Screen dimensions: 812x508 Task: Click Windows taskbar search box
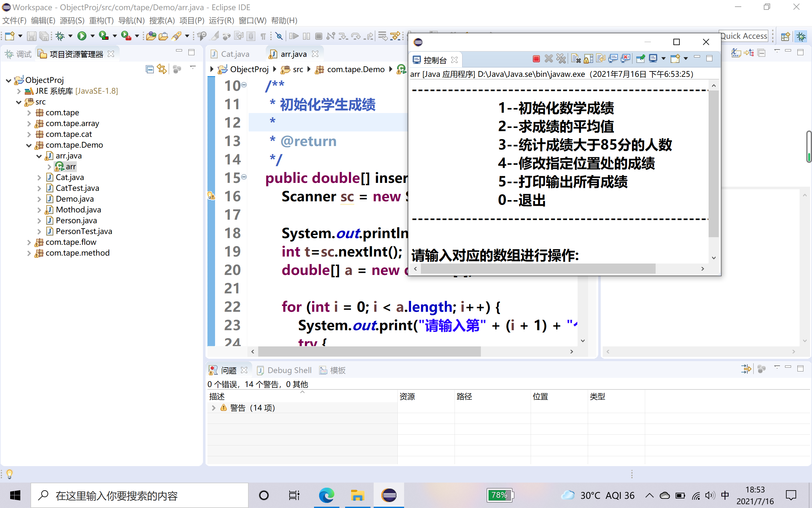click(140, 495)
